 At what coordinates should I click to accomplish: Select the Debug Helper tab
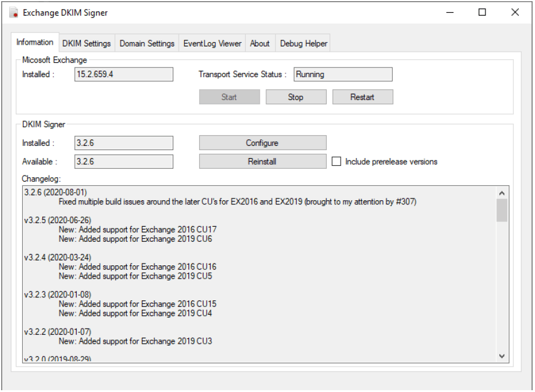304,43
